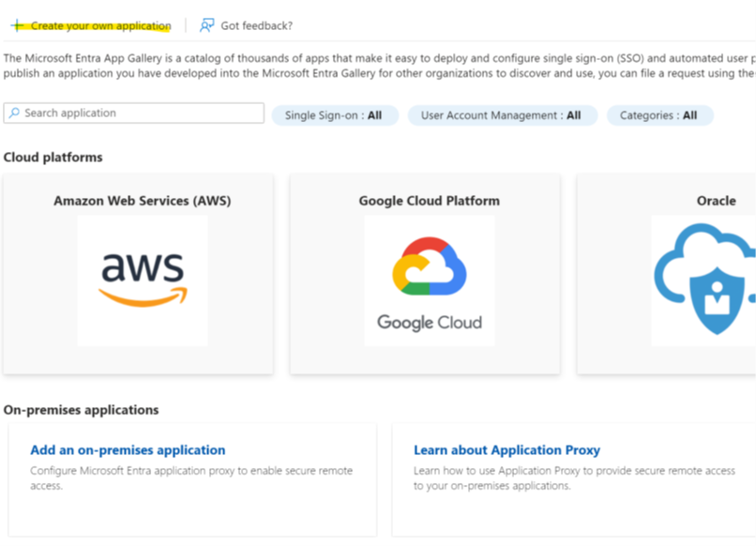The image size is (756, 546).
Task: Open the Categories : All filter
Action: 659,115
